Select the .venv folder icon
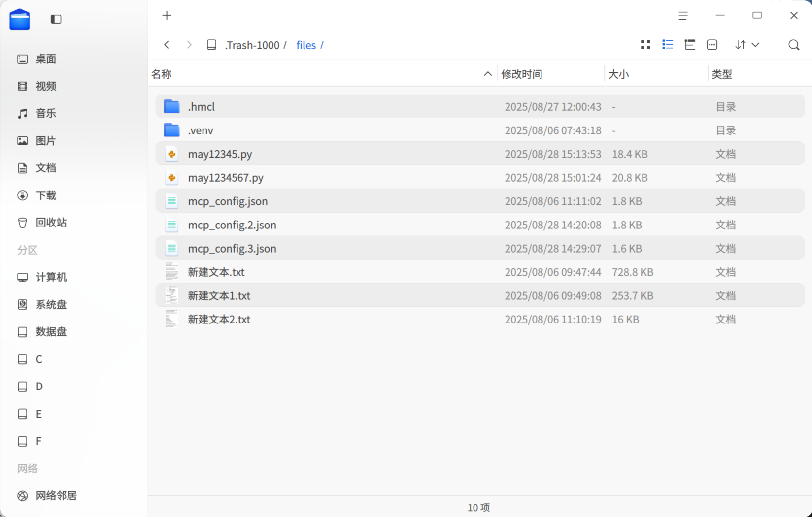Image resolution: width=812 pixels, height=517 pixels. tap(171, 130)
